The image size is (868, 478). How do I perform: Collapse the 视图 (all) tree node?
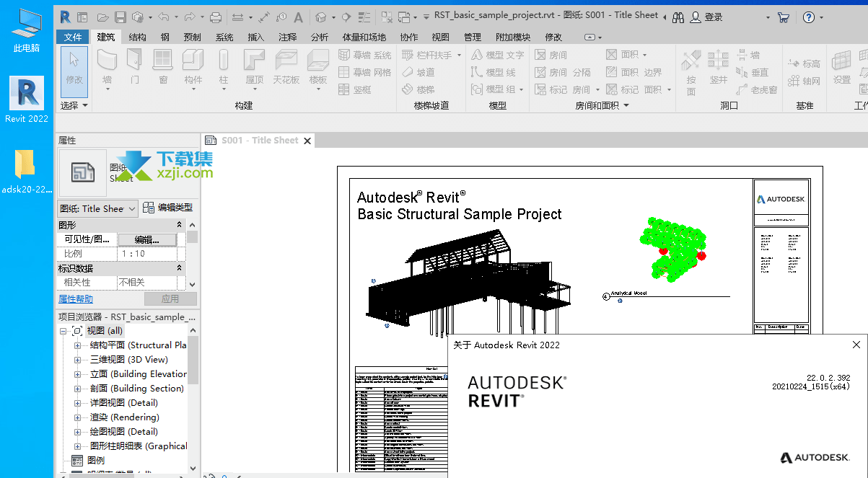pyautogui.click(x=63, y=331)
